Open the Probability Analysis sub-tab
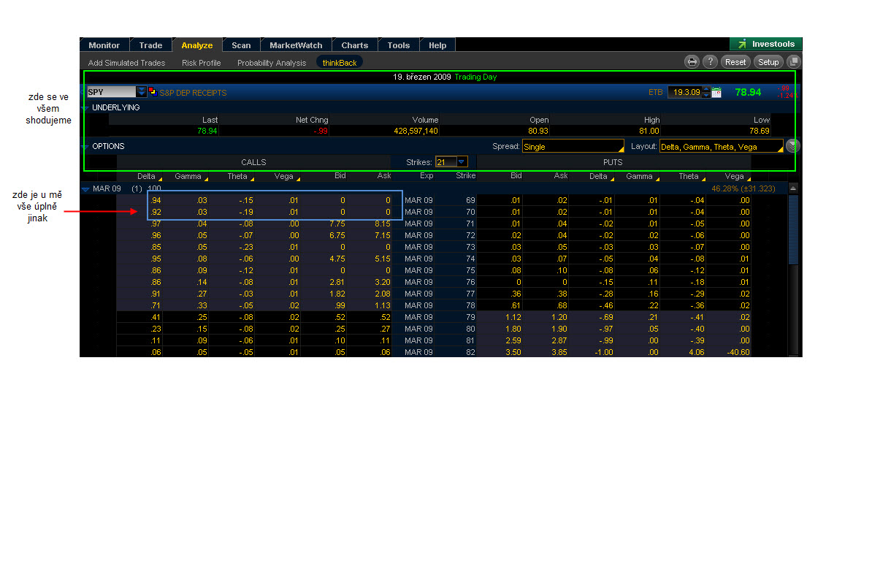The height and width of the screenshot is (588, 872). point(272,63)
